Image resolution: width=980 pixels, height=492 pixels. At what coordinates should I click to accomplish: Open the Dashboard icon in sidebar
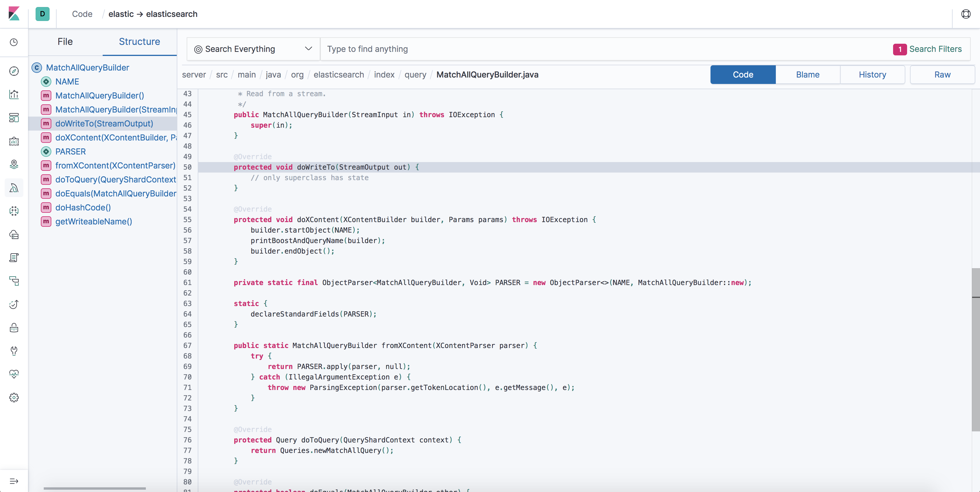tap(14, 118)
